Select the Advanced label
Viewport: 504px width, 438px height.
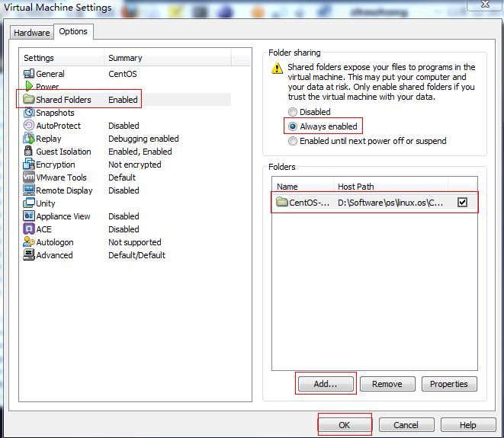coord(54,255)
